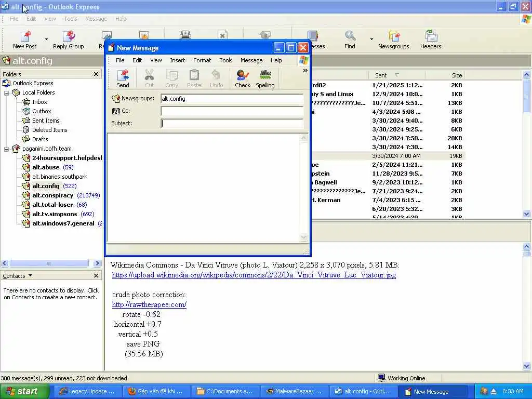532x399 pixels.
Task: Open the Help menu in New Message
Action: (276, 60)
